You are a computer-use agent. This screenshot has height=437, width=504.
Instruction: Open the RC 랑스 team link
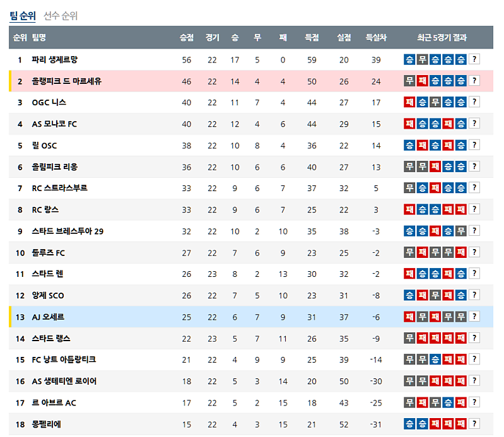(x=45, y=209)
